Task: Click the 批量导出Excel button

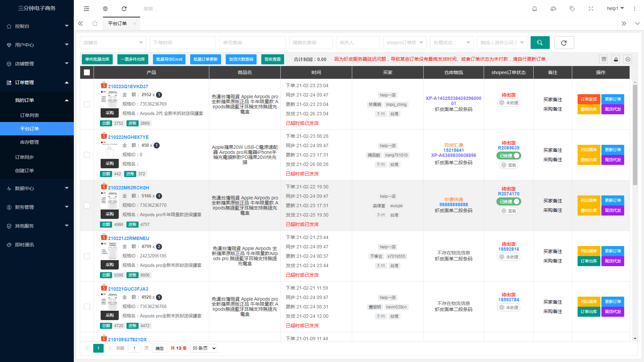Action: (x=169, y=59)
